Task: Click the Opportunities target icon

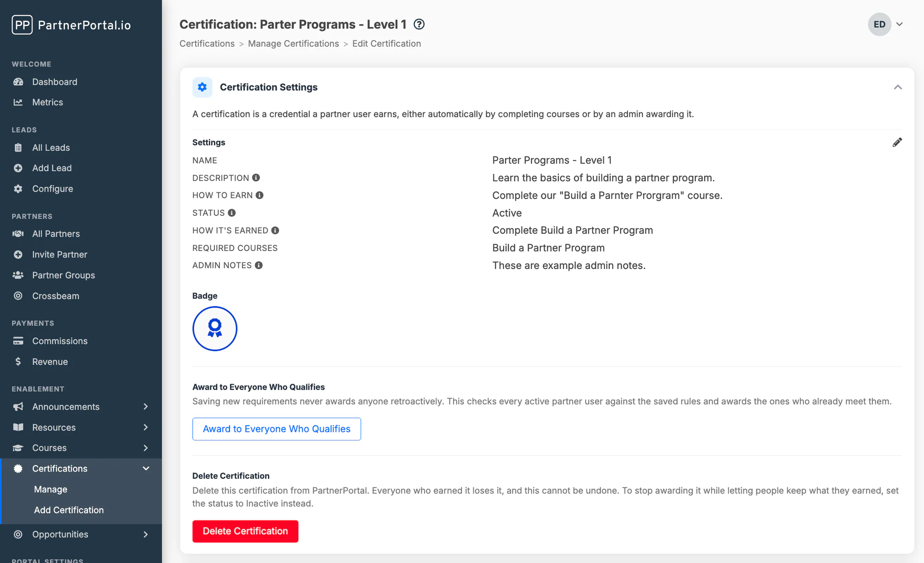Action: (x=18, y=534)
